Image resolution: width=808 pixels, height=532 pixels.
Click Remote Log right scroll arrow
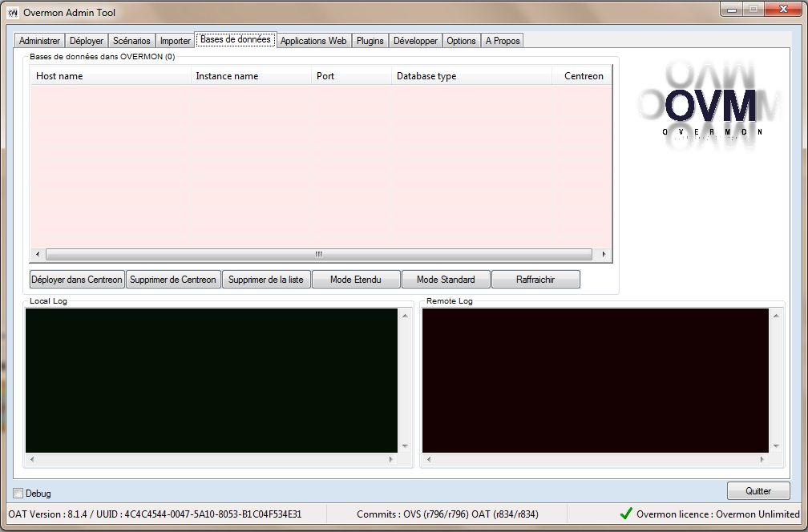pyautogui.click(x=762, y=459)
